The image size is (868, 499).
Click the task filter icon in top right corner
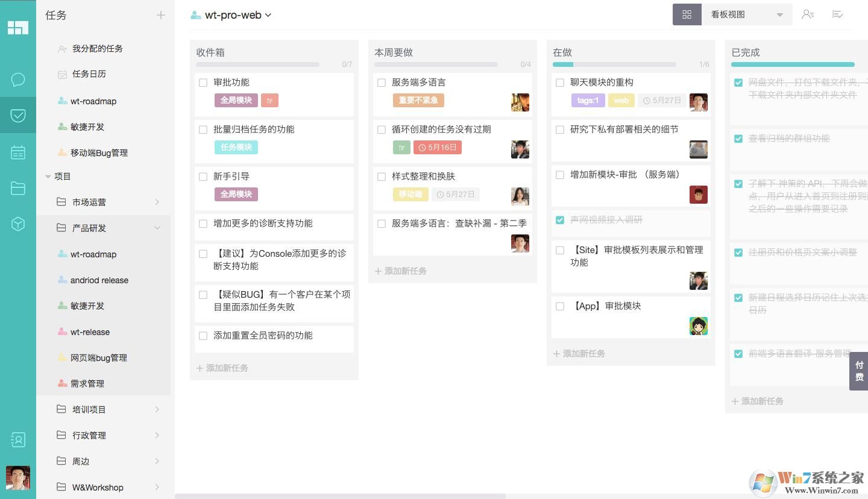(x=838, y=14)
